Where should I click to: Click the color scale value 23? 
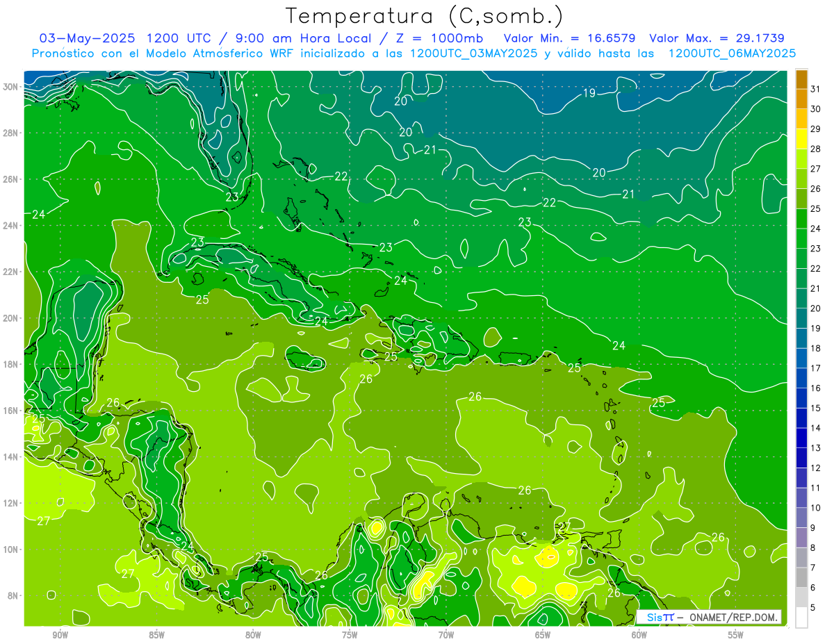tap(816, 249)
